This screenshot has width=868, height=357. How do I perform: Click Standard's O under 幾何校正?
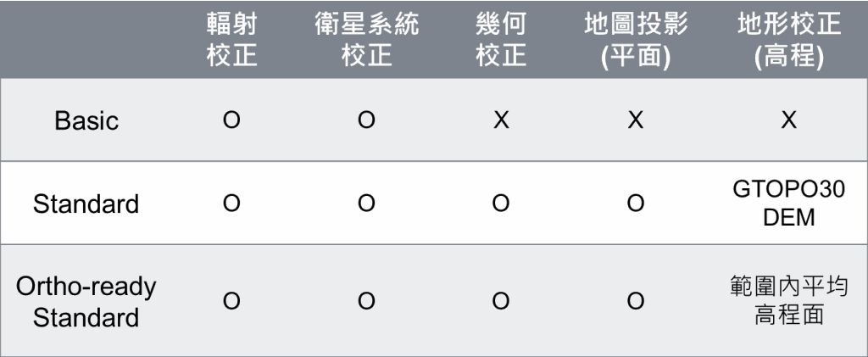(500, 204)
